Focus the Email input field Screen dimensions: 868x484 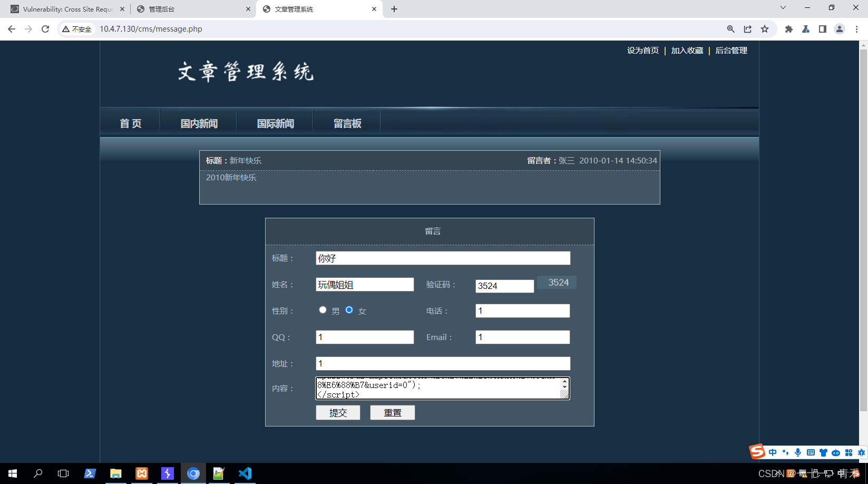click(x=522, y=337)
